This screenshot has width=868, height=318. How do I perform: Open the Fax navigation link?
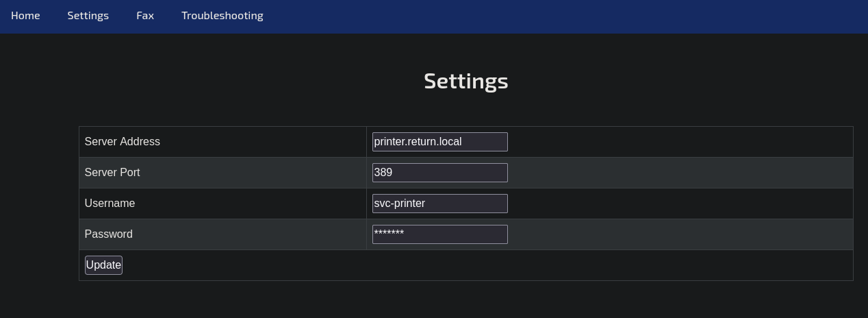click(x=145, y=15)
